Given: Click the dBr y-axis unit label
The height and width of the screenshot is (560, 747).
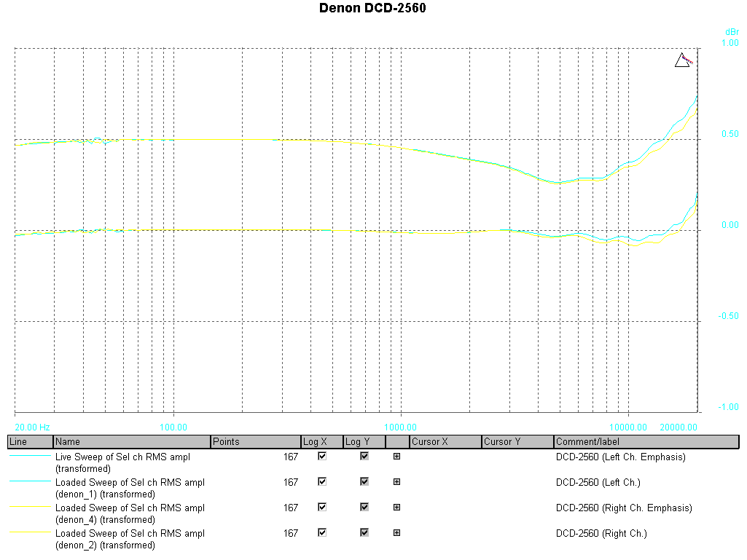Looking at the screenshot, I should 732,32.
